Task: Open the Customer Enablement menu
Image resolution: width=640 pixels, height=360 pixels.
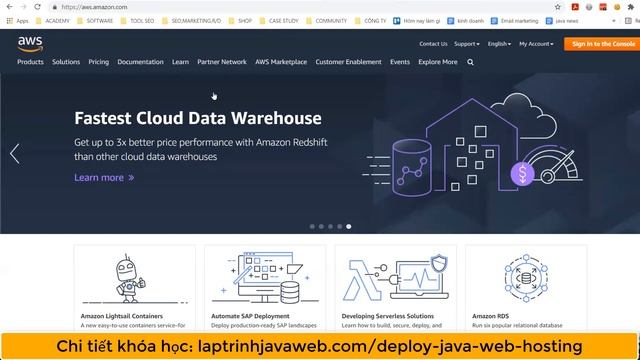Action: pos(348,62)
